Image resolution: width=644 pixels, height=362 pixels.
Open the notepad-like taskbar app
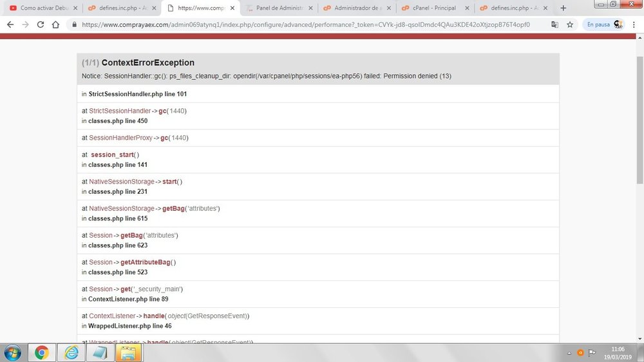[100, 353]
